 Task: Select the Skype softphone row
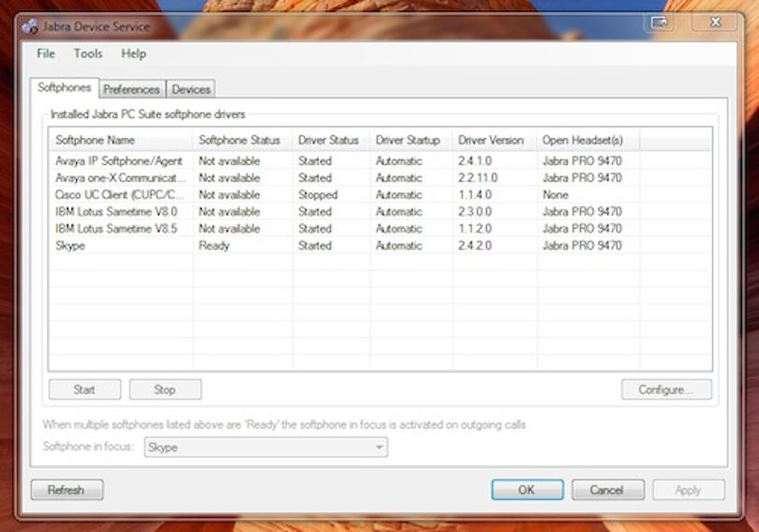pyautogui.click(x=380, y=245)
